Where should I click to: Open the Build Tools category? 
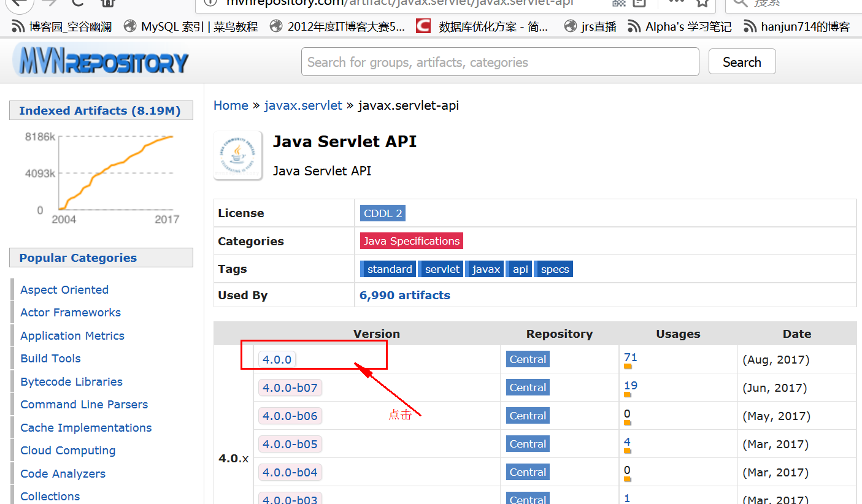(x=50, y=359)
